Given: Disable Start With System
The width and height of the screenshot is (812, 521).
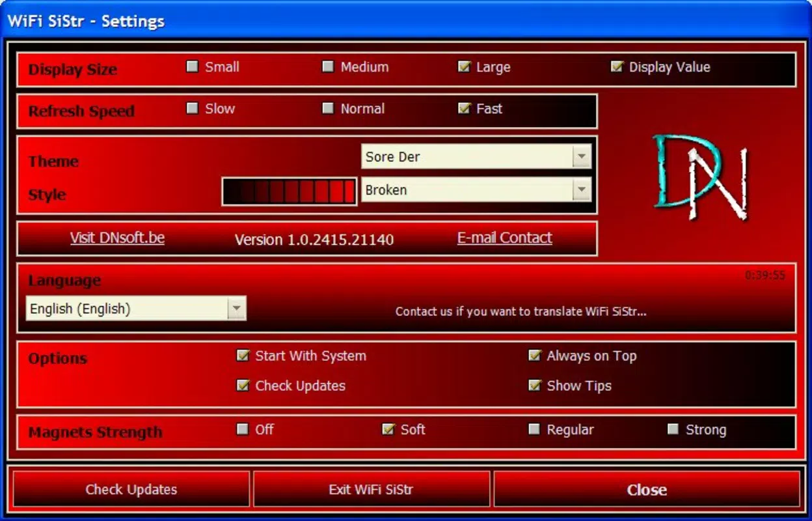Looking at the screenshot, I should tap(243, 356).
